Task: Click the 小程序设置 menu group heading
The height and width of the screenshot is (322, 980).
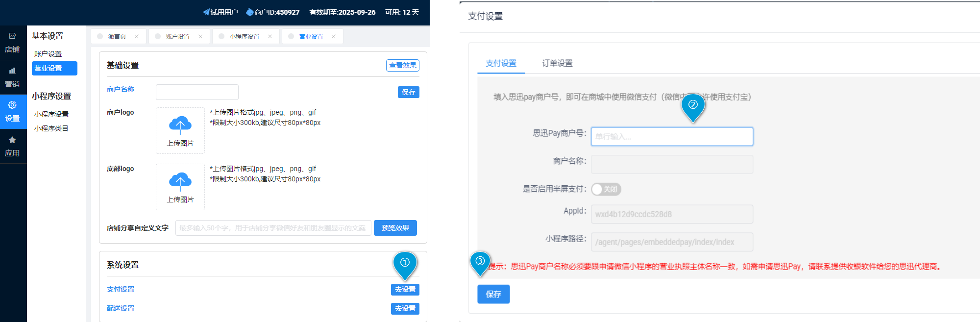Action: pyautogui.click(x=51, y=96)
